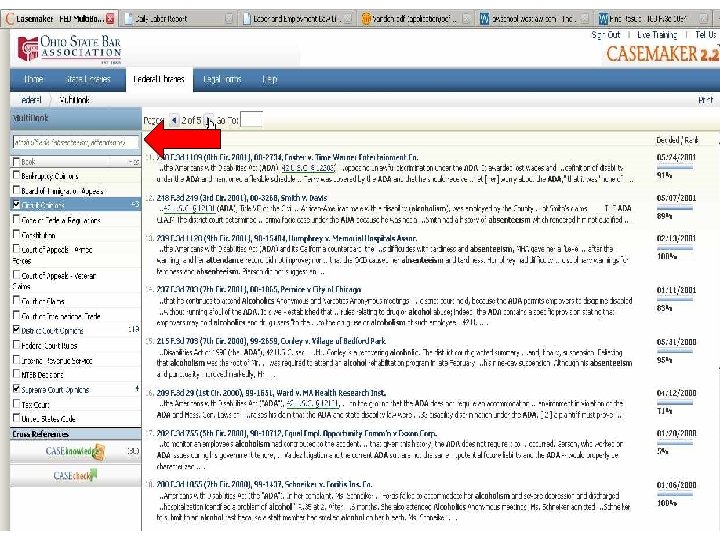Click the Print link

[x=706, y=100]
